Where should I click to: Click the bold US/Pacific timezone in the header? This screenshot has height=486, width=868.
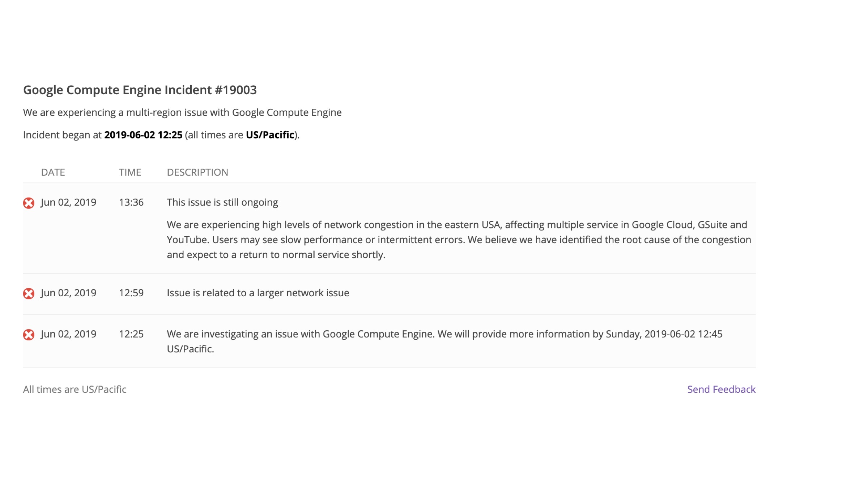(270, 135)
